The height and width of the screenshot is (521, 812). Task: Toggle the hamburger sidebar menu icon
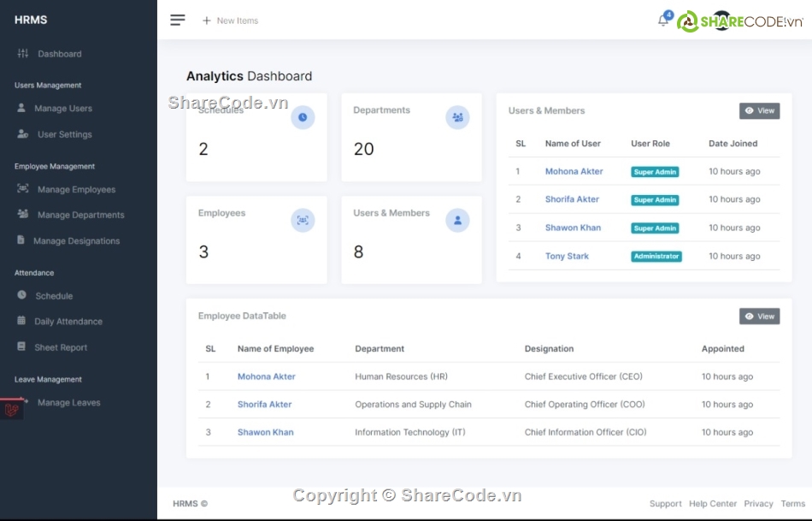pos(178,21)
